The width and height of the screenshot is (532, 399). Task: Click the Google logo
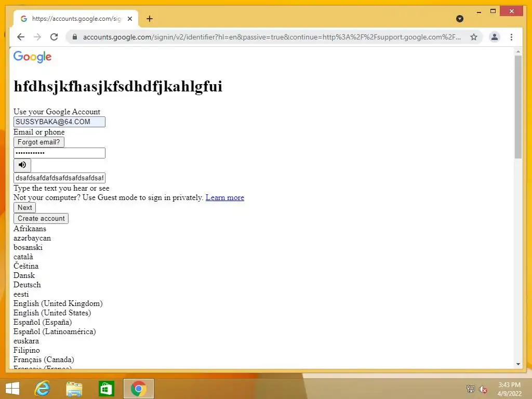[33, 57]
